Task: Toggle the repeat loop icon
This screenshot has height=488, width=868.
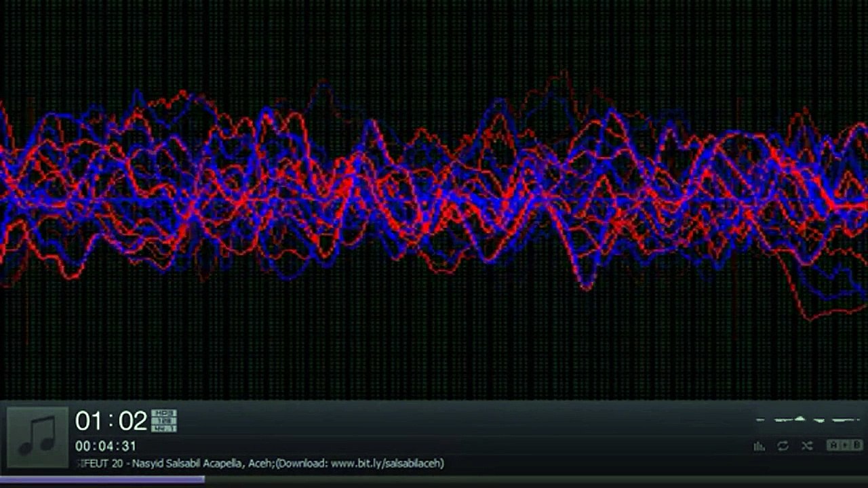Action: [x=783, y=446]
